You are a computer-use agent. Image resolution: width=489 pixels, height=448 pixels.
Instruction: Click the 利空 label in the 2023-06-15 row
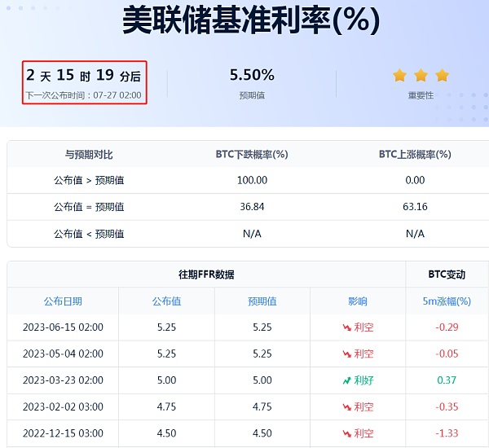coord(363,327)
